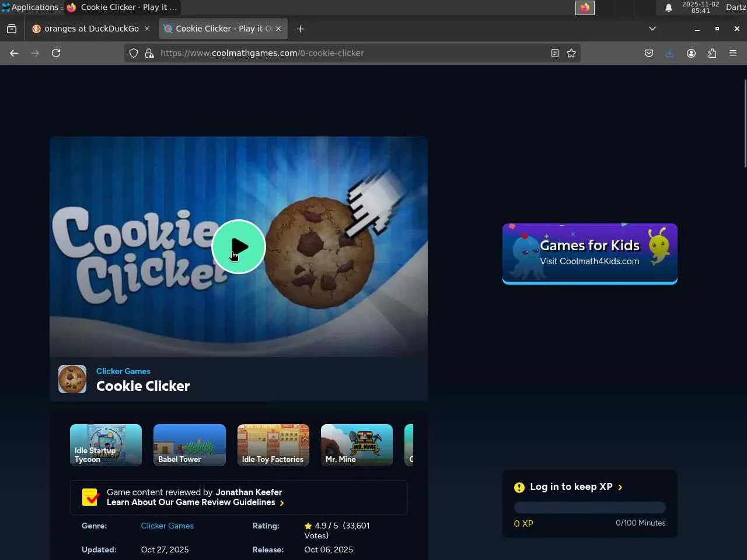
Task: Click the Cookie Clicker cookie icon thumbnail
Action: [x=72, y=379]
